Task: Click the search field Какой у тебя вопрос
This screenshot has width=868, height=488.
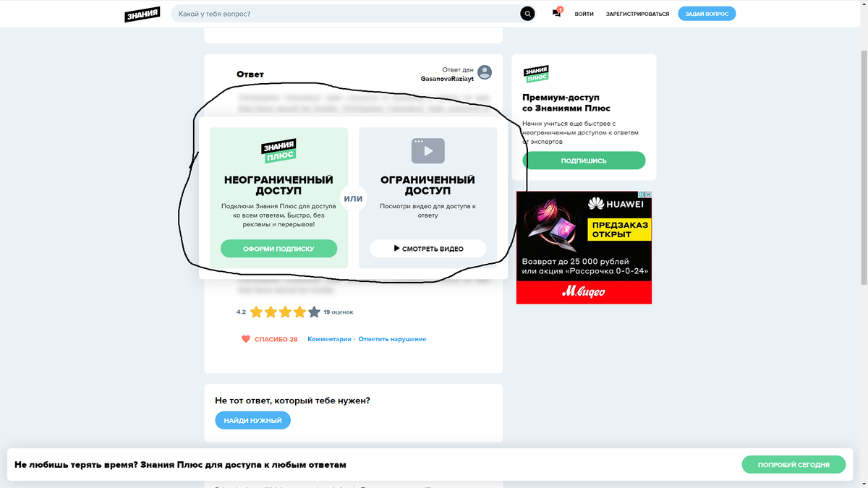Action: 347,14
